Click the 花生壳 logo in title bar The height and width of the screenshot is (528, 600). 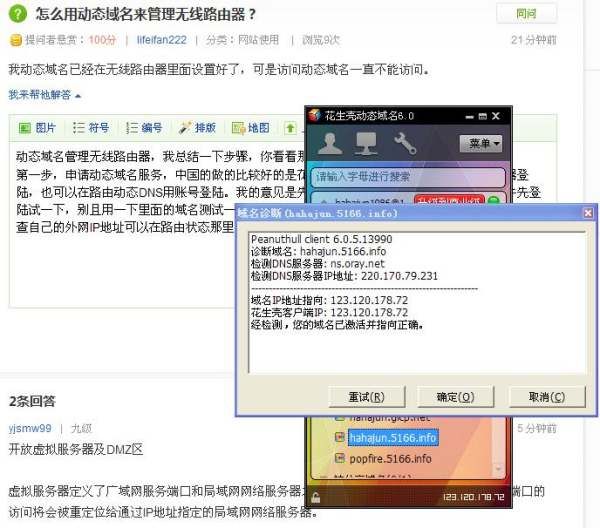pos(314,115)
